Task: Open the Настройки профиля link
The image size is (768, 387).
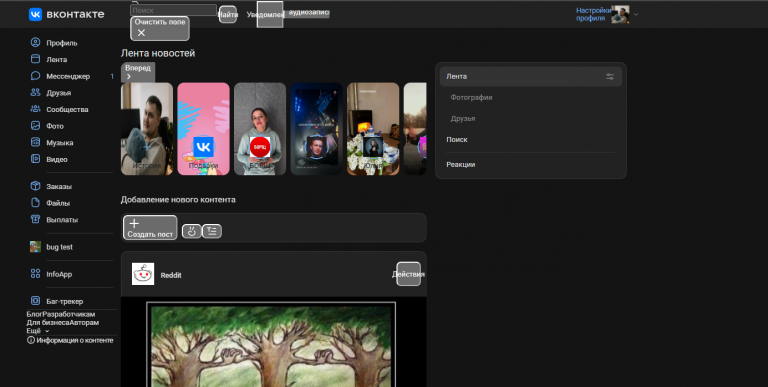Action: tap(594, 14)
